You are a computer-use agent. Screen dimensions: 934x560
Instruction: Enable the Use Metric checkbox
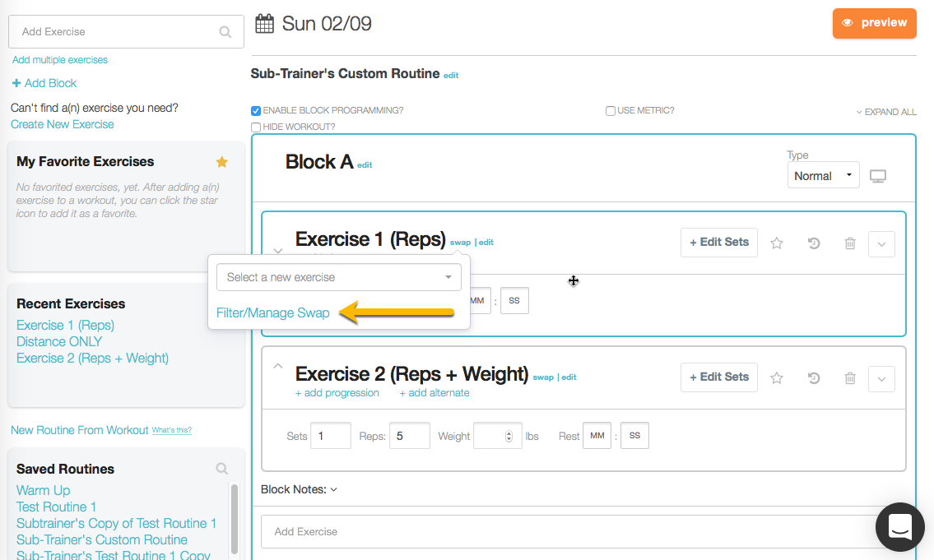[x=611, y=111]
